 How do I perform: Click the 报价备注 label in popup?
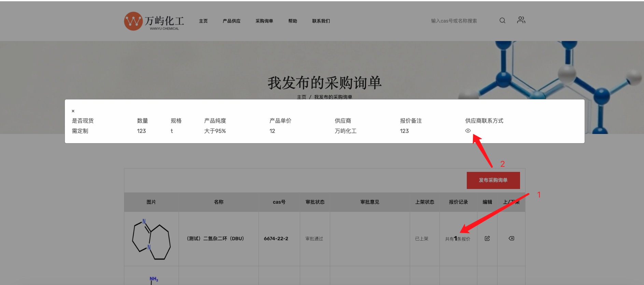click(x=411, y=121)
